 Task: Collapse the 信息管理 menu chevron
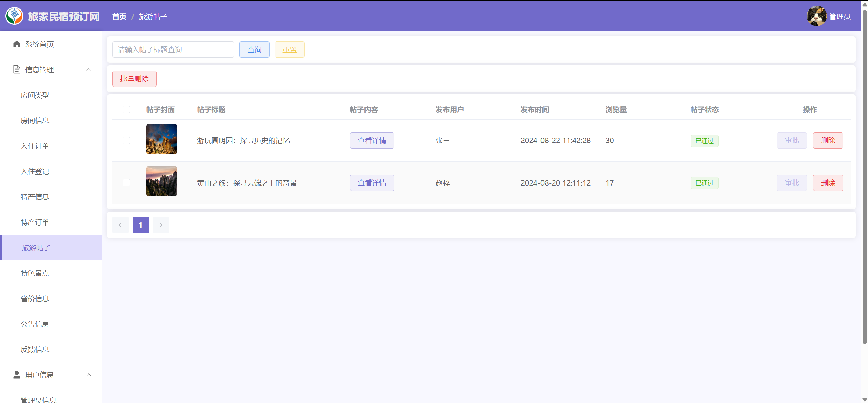pyautogui.click(x=89, y=70)
